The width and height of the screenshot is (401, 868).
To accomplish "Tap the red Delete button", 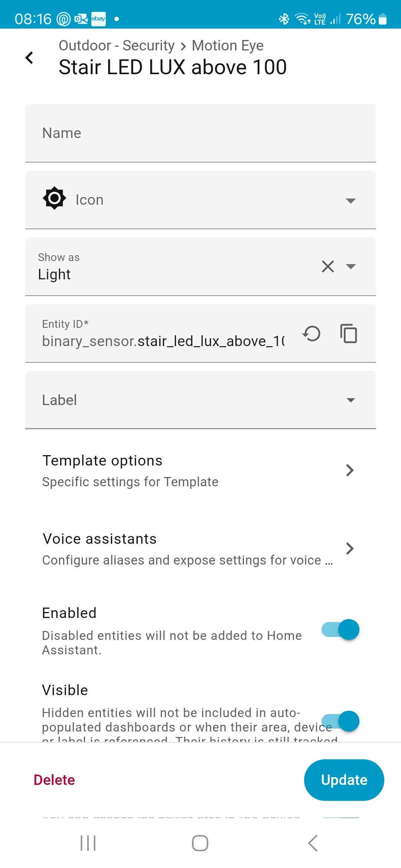I will click(54, 780).
